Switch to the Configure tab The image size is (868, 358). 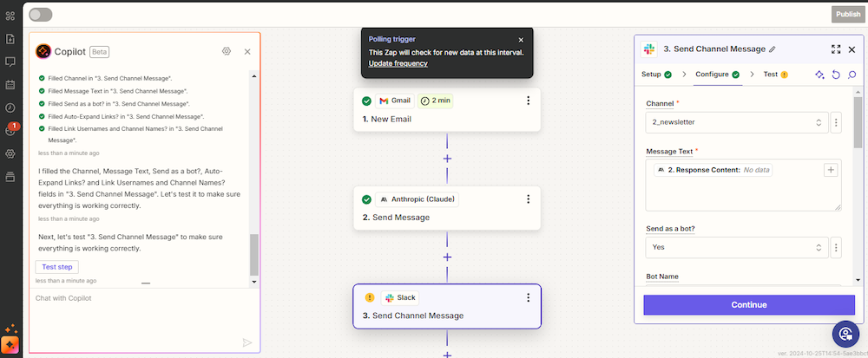(x=718, y=74)
